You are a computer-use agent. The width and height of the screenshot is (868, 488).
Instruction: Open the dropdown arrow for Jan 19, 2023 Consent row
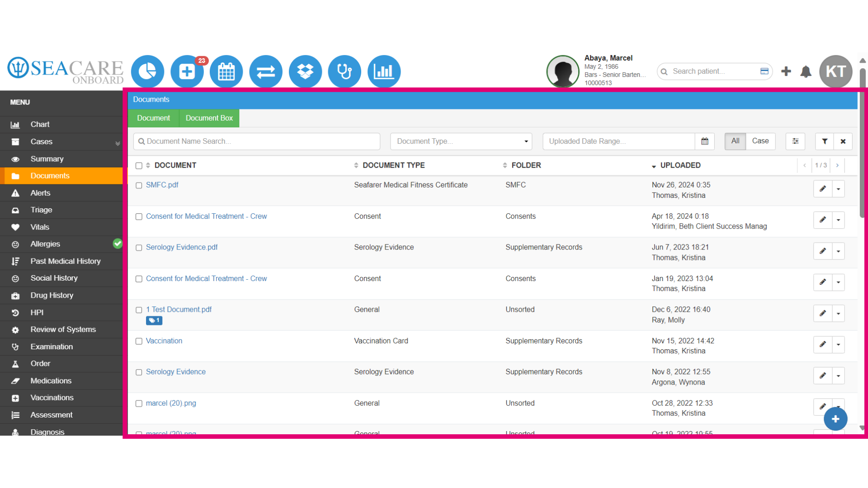[x=839, y=282]
